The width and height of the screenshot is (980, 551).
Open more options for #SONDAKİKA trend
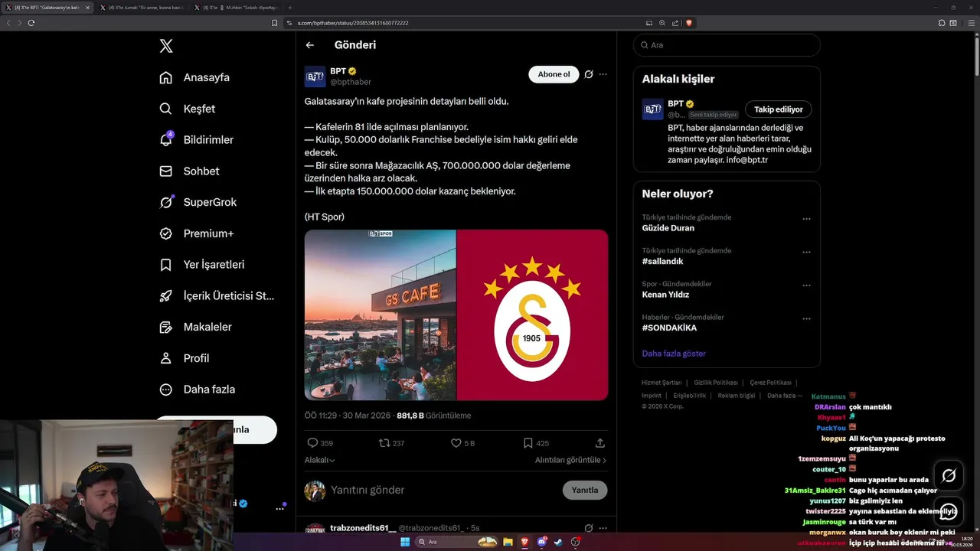[x=806, y=318]
